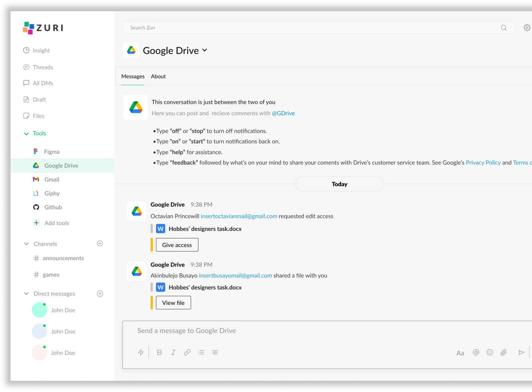Click the mention @ icon

point(476,352)
